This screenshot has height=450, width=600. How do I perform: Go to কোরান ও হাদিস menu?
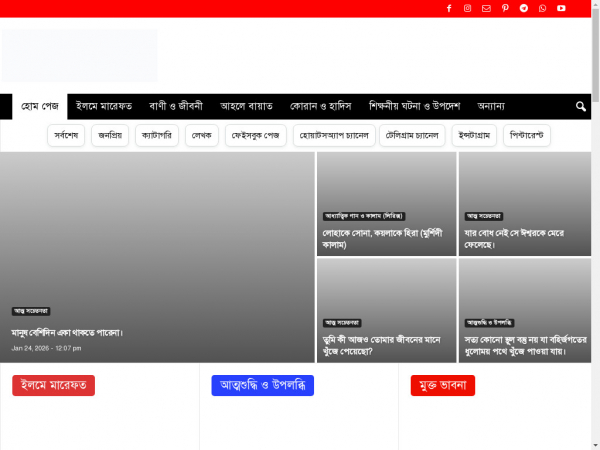pyautogui.click(x=320, y=106)
